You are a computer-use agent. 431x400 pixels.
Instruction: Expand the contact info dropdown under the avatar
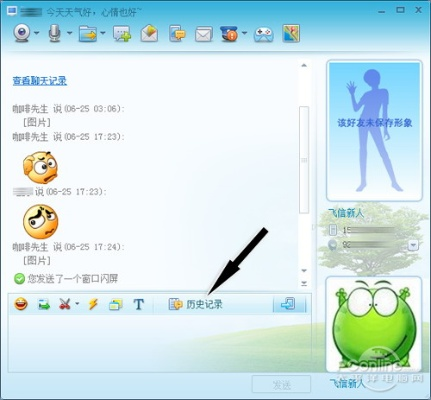point(413,246)
